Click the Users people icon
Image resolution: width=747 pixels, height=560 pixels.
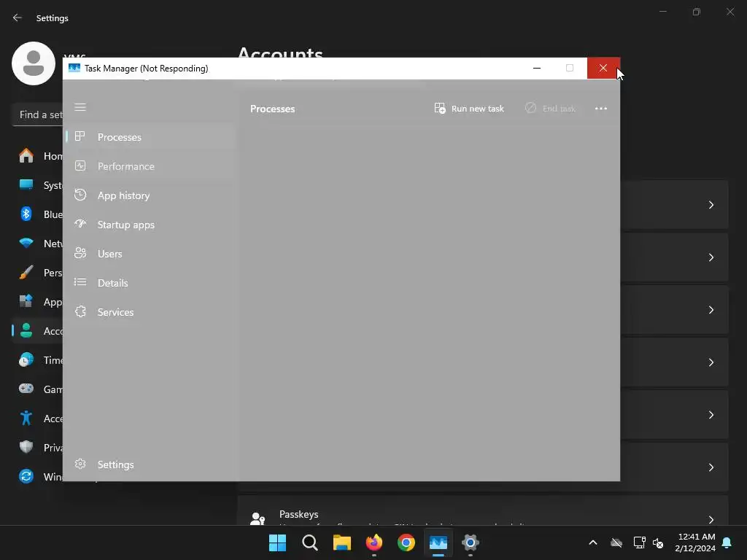[80, 253]
